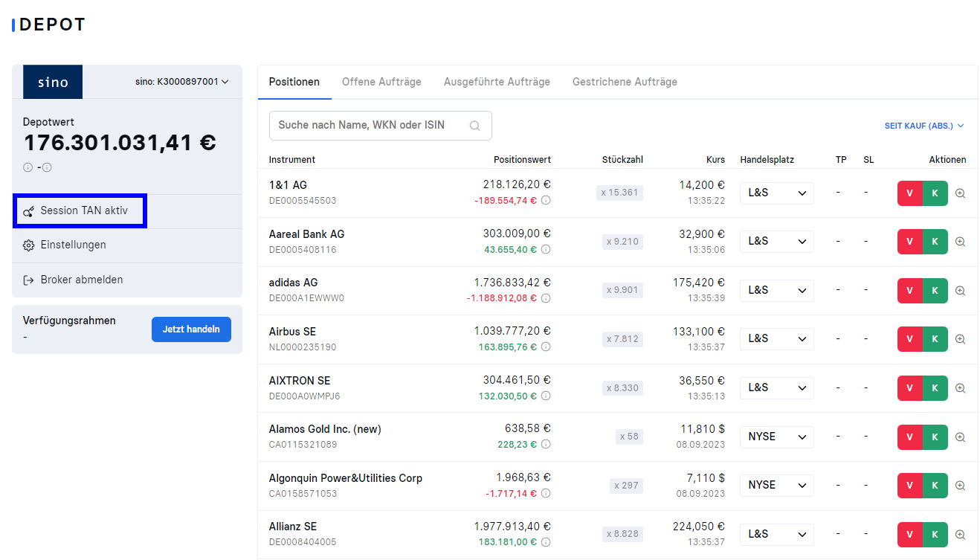
Task: Click the info icon next to 132.030,50 €
Action: pos(546,396)
